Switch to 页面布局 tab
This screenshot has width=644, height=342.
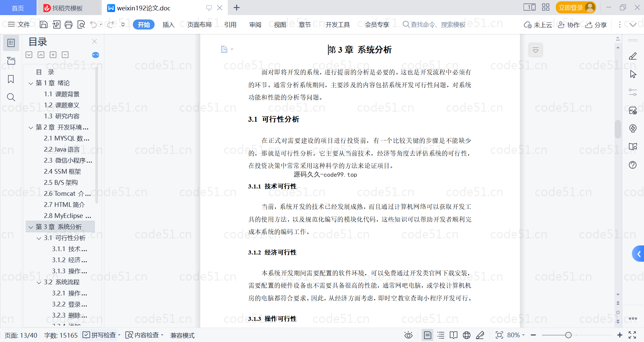pyautogui.click(x=199, y=24)
